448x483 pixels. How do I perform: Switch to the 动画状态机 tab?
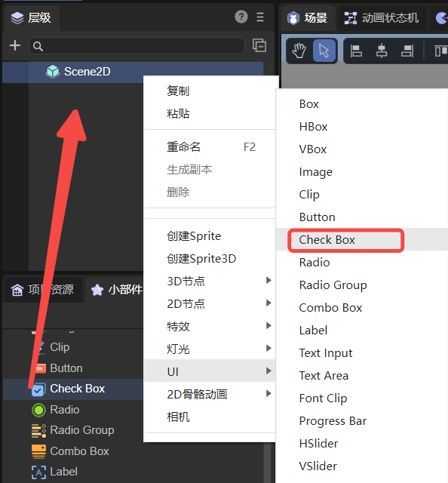[x=382, y=18]
